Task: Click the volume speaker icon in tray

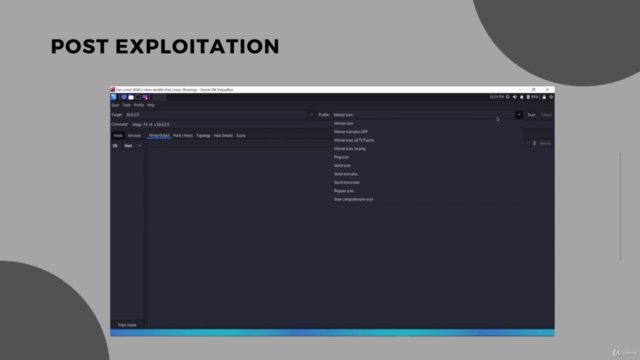Action: [515, 97]
